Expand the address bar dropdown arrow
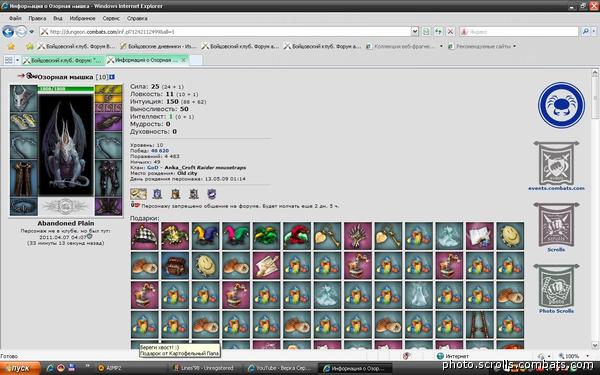600x375 pixels. tap(415, 32)
